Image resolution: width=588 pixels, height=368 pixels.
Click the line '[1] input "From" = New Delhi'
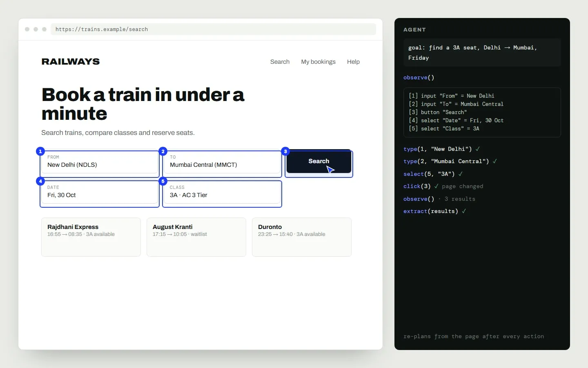pos(451,96)
